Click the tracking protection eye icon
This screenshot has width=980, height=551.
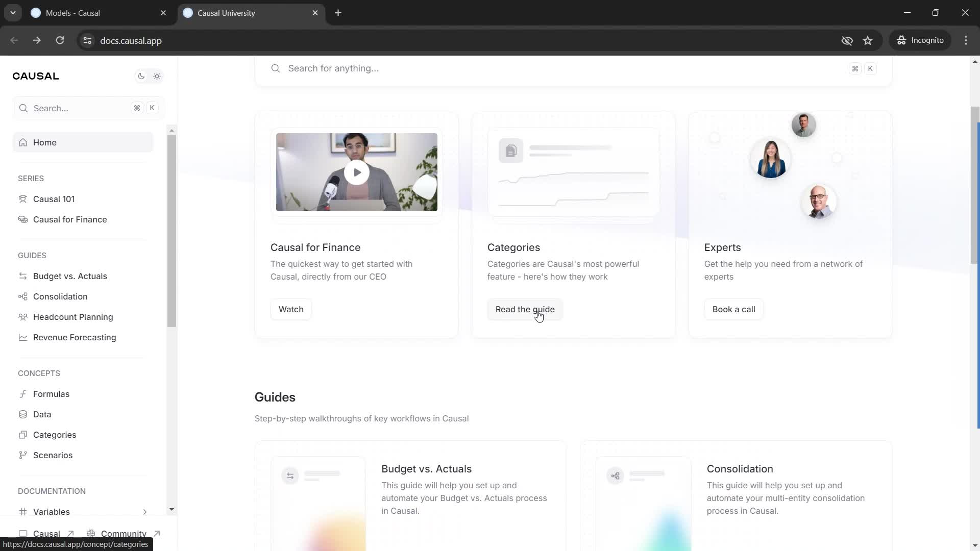click(847, 40)
